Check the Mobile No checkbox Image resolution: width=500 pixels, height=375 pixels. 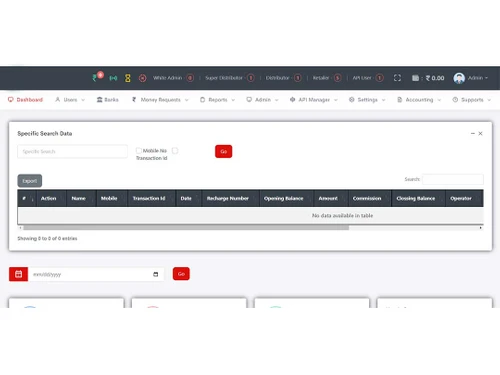(x=139, y=151)
